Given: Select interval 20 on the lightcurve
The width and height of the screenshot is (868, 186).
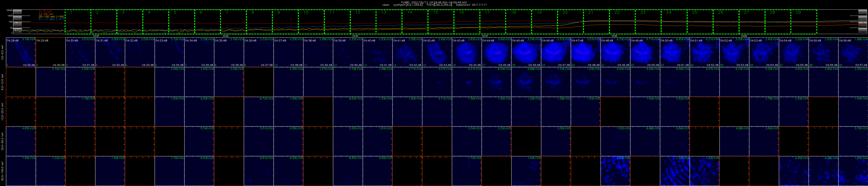Looking at the screenshot, I should [571, 22].
